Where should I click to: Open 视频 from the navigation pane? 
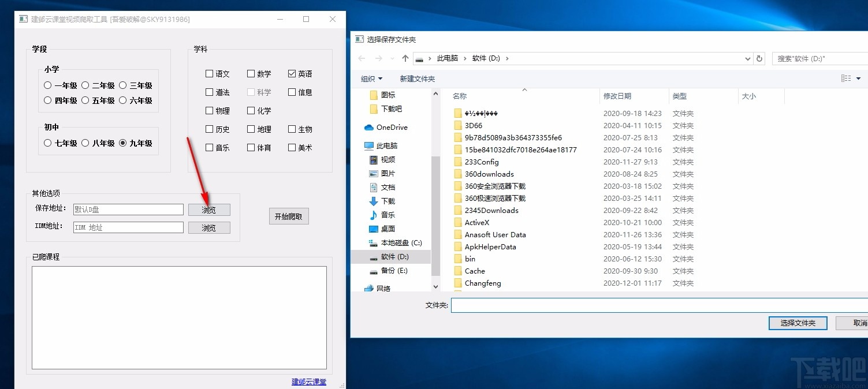[388, 159]
